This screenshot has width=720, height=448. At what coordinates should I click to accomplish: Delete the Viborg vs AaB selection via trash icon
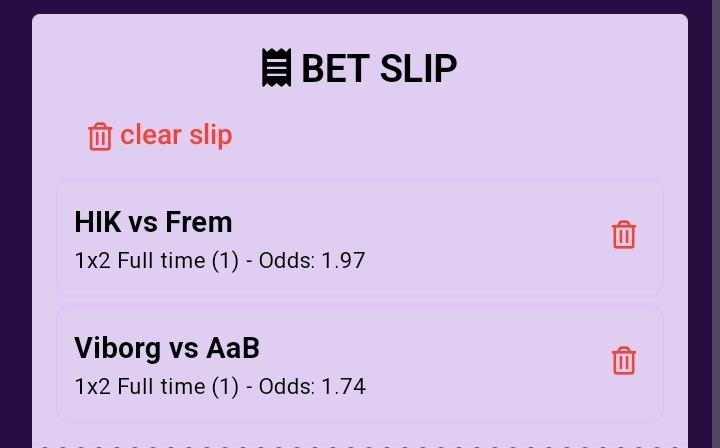(624, 361)
